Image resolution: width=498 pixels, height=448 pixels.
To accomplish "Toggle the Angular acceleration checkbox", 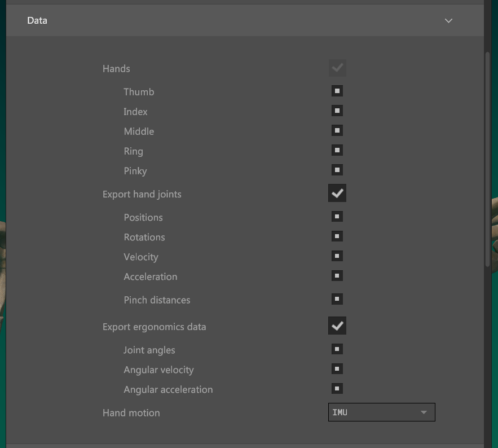I will click(x=337, y=389).
